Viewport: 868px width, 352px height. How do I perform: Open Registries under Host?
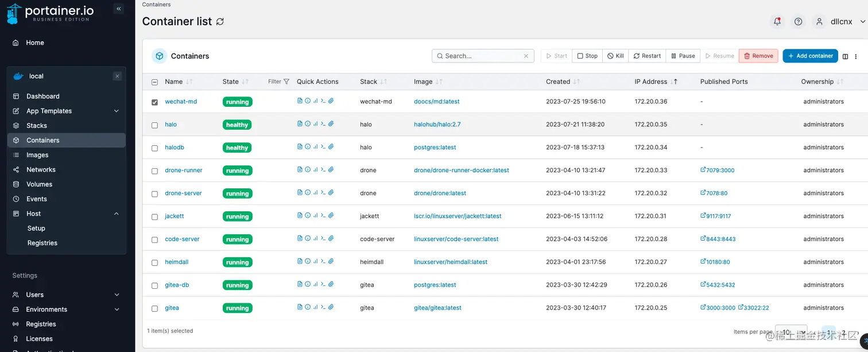tap(42, 243)
